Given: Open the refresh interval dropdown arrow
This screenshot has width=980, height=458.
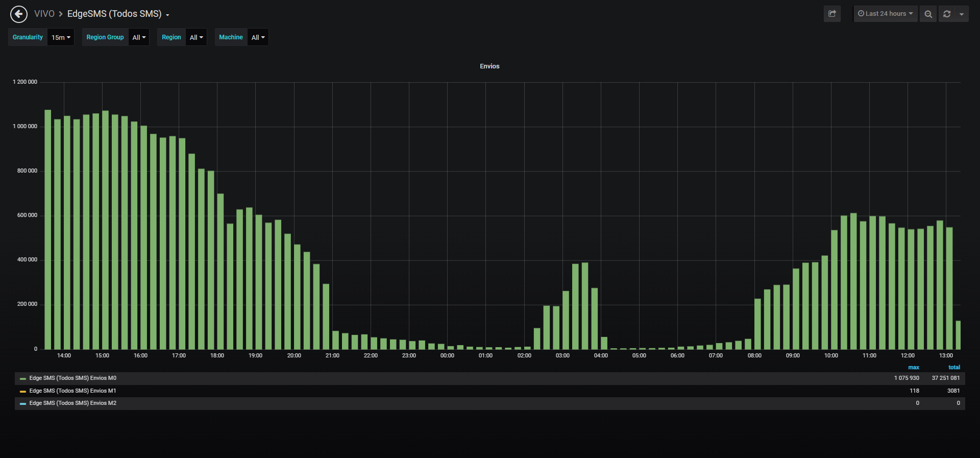Looking at the screenshot, I should pos(962,14).
